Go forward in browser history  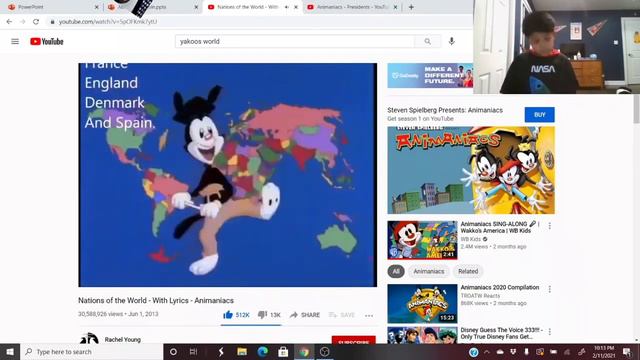(x=22, y=22)
